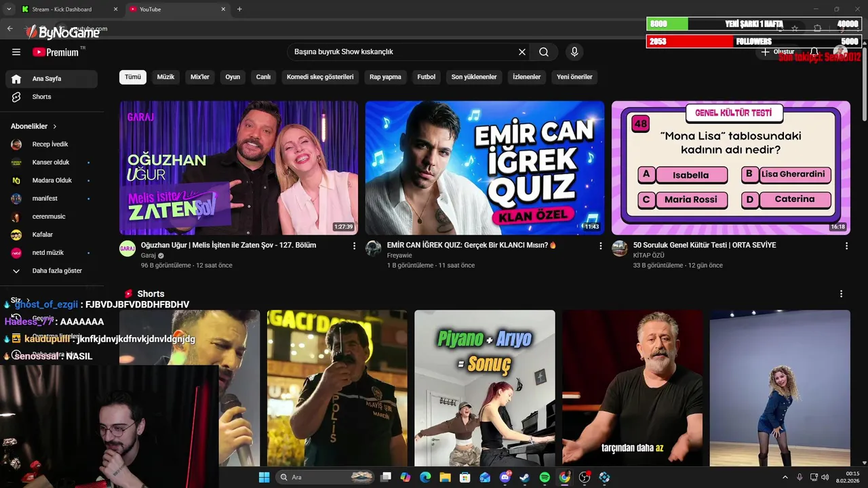The width and height of the screenshot is (868, 488).
Task: Click the Garaj channel avatar
Action: (127, 249)
